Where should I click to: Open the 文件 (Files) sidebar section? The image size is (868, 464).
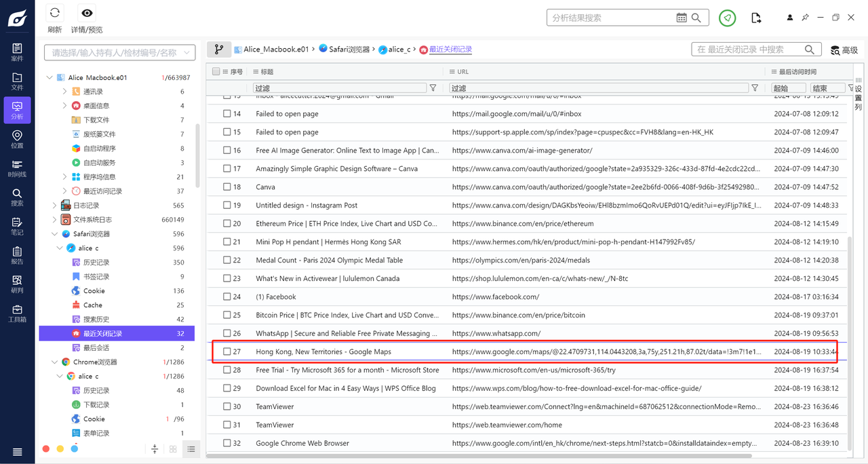tap(17, 81)
